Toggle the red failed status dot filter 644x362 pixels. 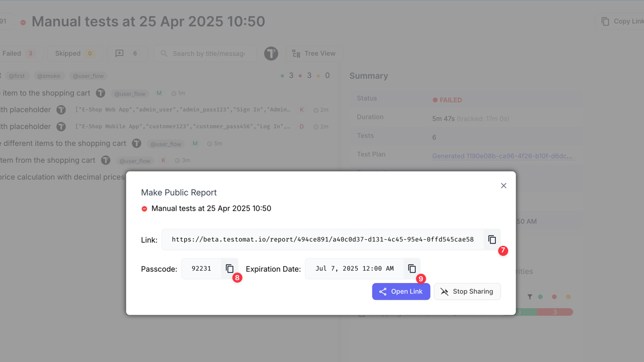(x=554, y=297)
